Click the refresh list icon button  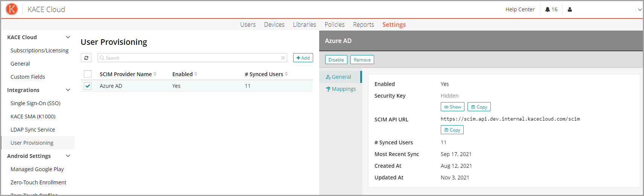(x=86, y=58)
